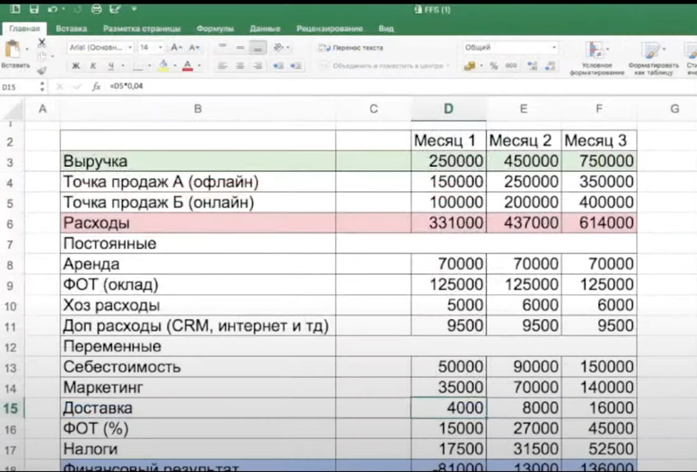697x472 pixels.
Task: Select the Маркетинг row label
Action: 198,388
